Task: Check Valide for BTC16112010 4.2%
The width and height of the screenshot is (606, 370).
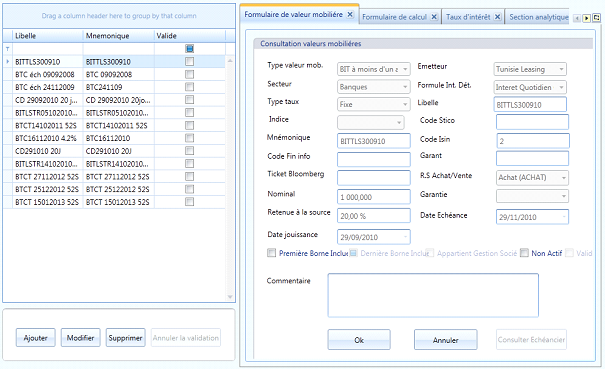Action: click(x=189, y=138)
